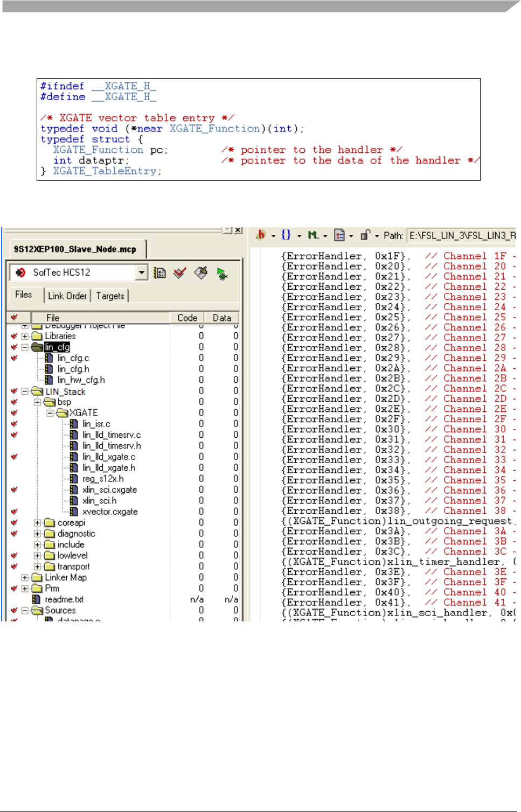The image size is (521, 812).
Task: Click the target settings icon
Action: pos(159,273)
